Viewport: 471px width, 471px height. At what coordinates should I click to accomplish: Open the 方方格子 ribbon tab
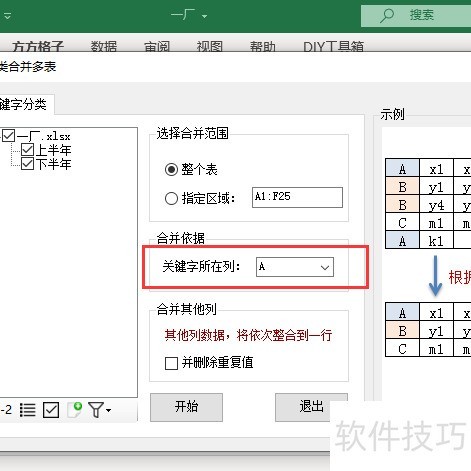point(38,46)
